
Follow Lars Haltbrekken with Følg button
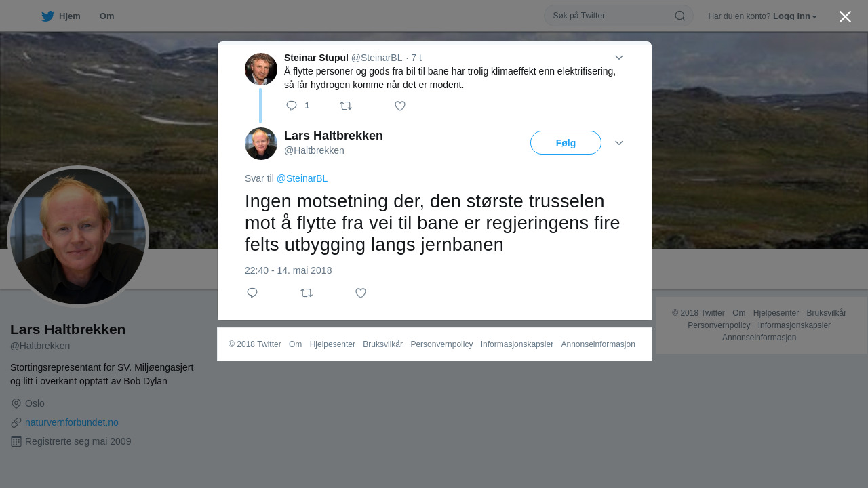[566, 143]
